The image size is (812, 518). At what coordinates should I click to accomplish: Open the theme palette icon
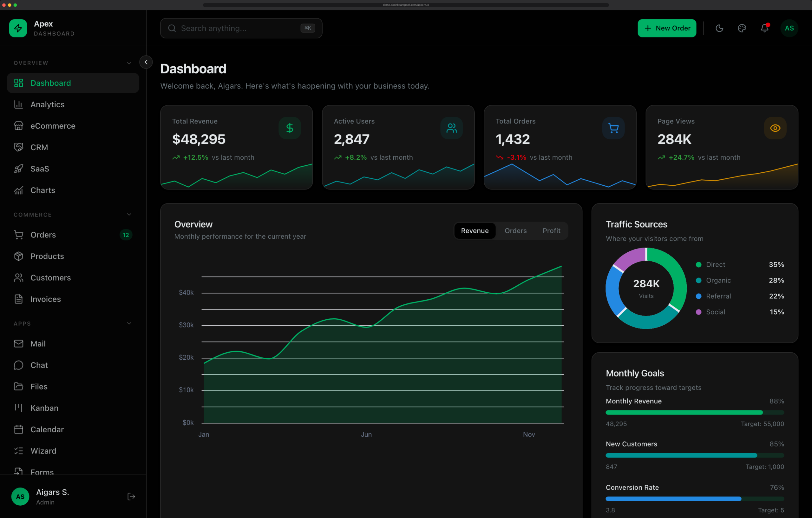click(742, 28)
